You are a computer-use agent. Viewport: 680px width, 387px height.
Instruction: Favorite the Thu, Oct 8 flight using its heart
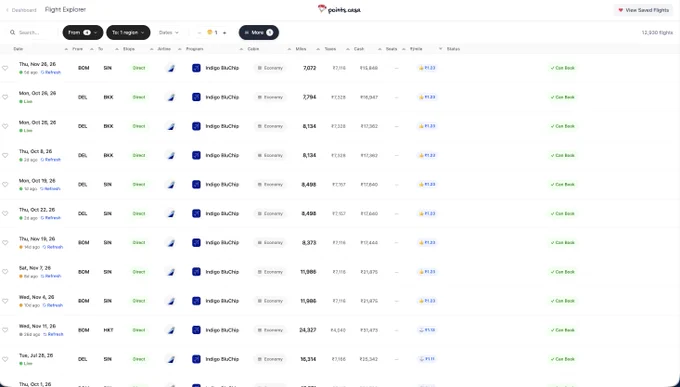click(5, 155)
